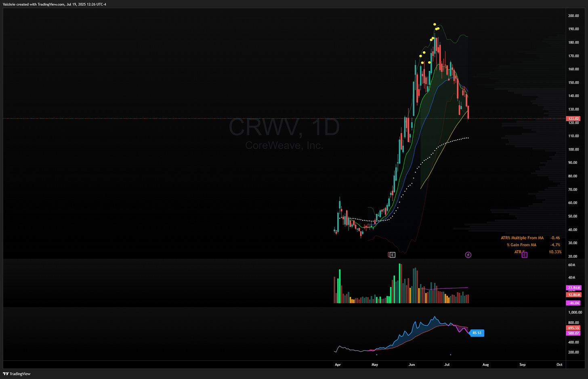Click the 10.33% ATR value

click(555, 252)
